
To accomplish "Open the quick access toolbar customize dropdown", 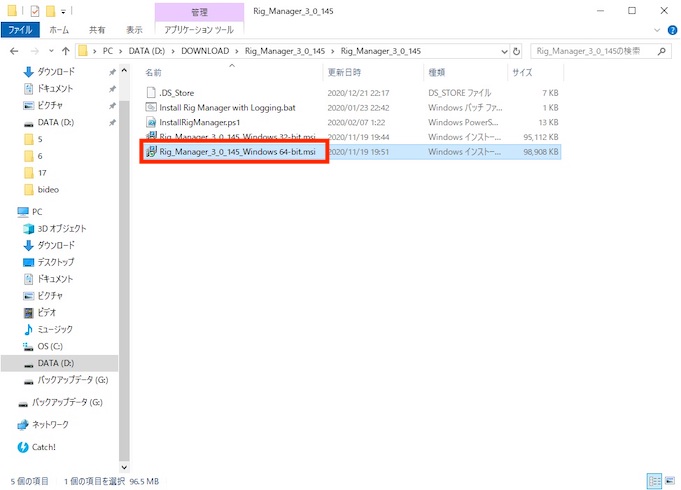I will (63, 12).
